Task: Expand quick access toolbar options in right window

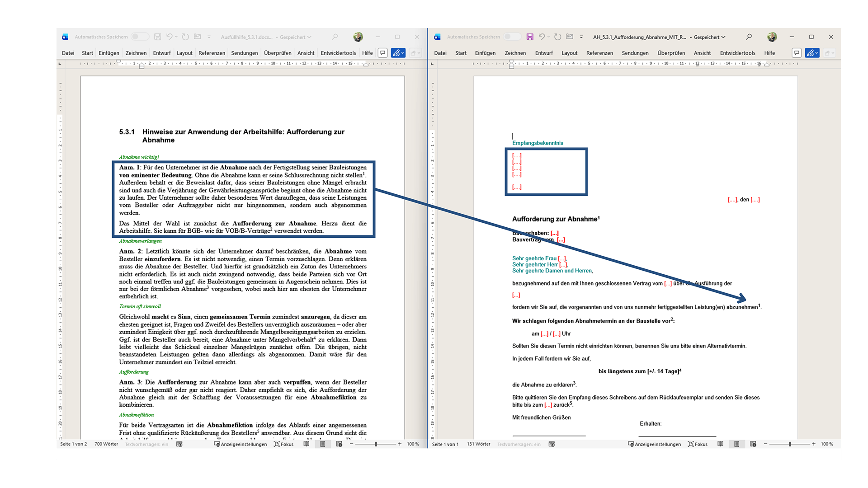Action: point(581,37)
